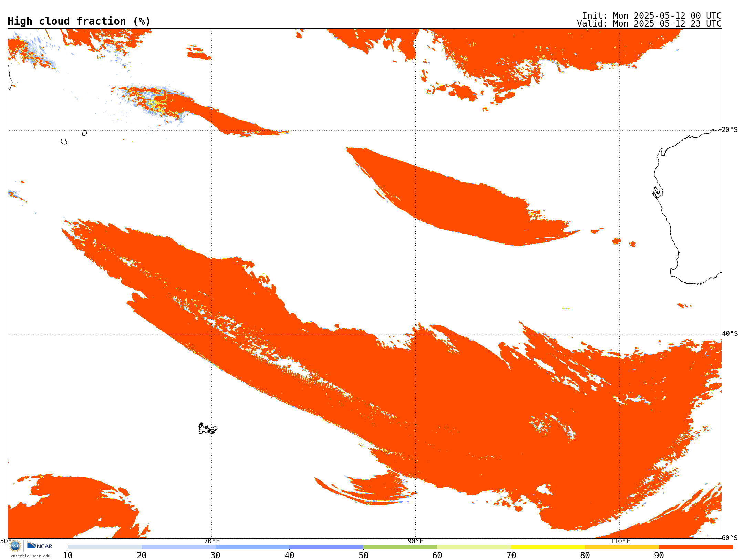Pick the 80-90 gold colorbar segment
The width and height of the screenshot is (744, 560).
[x=622, y=547]
